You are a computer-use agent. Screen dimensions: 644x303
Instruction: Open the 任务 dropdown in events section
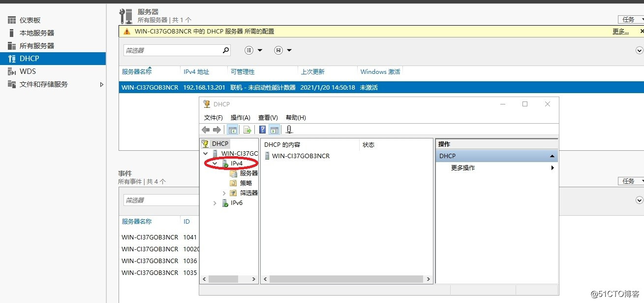[x=631, y=181]
